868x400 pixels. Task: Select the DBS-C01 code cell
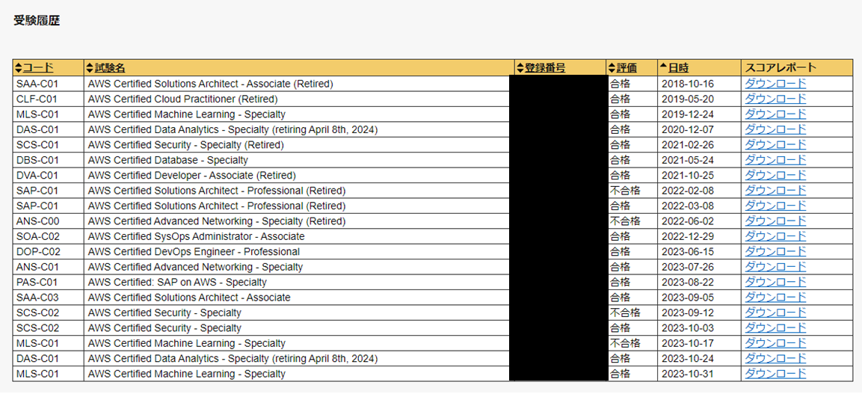(48, 160)
